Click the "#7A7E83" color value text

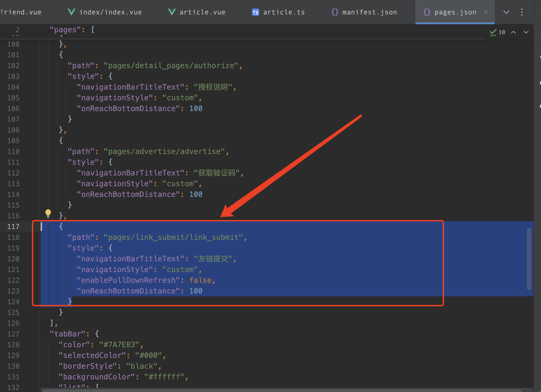119,345
